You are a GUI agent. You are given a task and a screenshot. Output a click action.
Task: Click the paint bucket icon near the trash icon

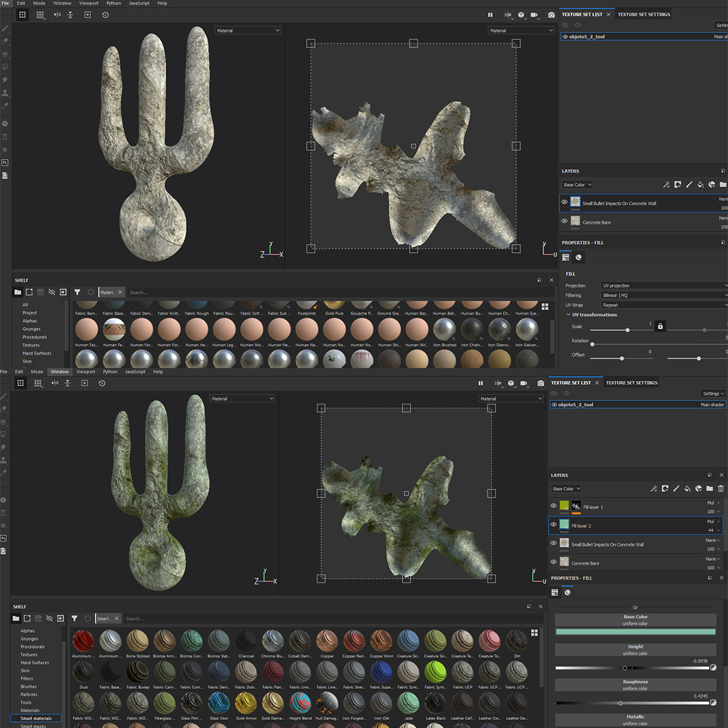pos(687,489)
